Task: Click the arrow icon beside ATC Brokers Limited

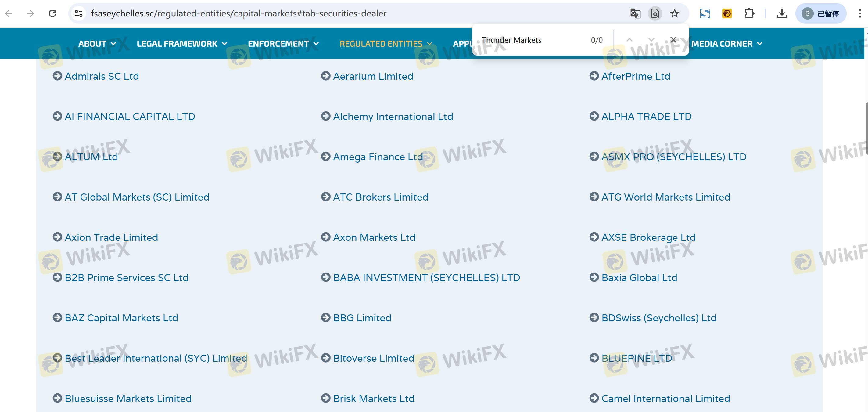Action: (325, 197)
